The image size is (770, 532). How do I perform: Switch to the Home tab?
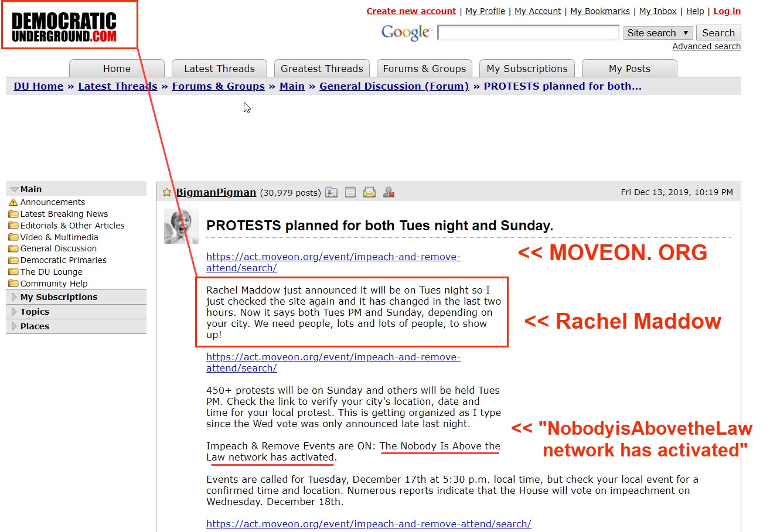click(117, 69)
